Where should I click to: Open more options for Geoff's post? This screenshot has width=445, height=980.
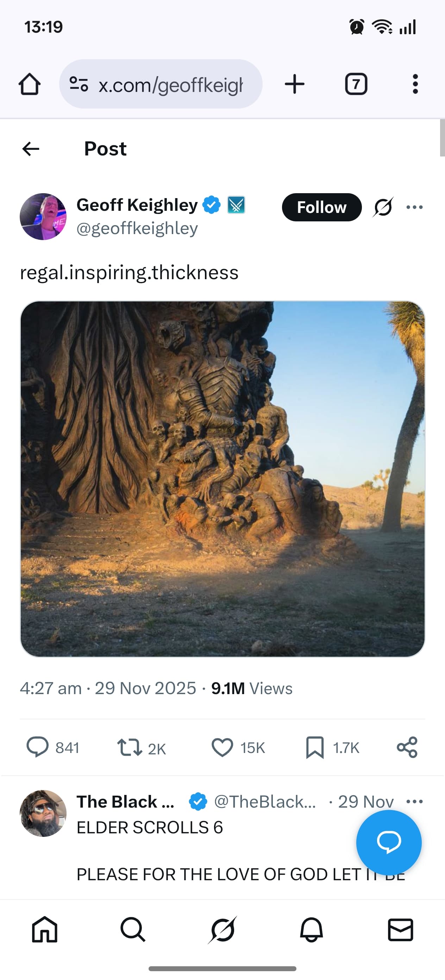(x=414, y=207)
